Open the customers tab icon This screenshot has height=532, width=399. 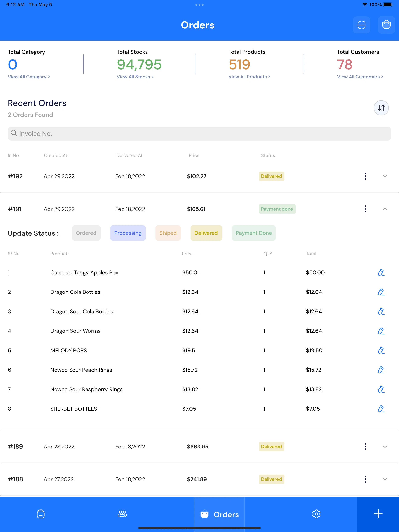[x=122, y=514]
